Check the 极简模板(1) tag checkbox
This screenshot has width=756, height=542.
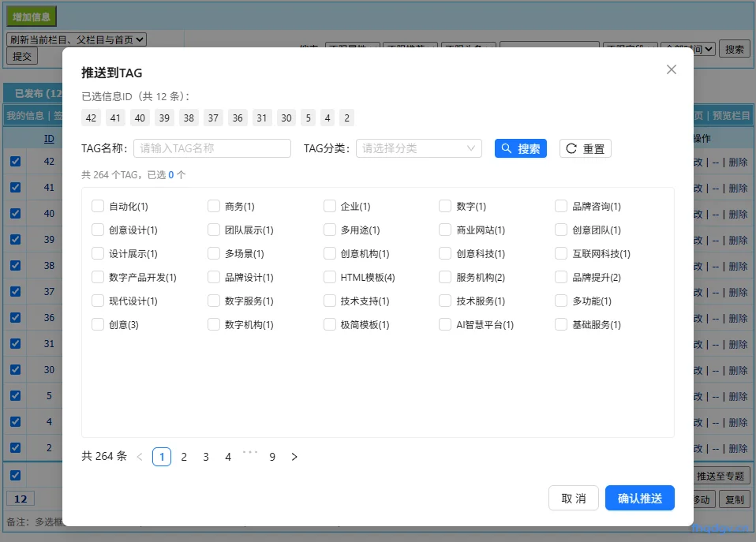coord(330,324)
